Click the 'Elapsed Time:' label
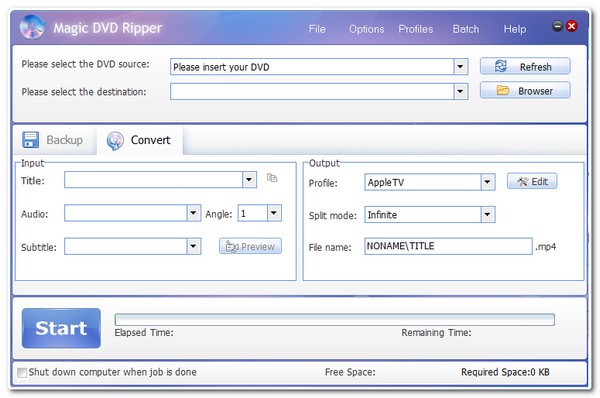This screenshot has width=600, height=398. (144, 333)
